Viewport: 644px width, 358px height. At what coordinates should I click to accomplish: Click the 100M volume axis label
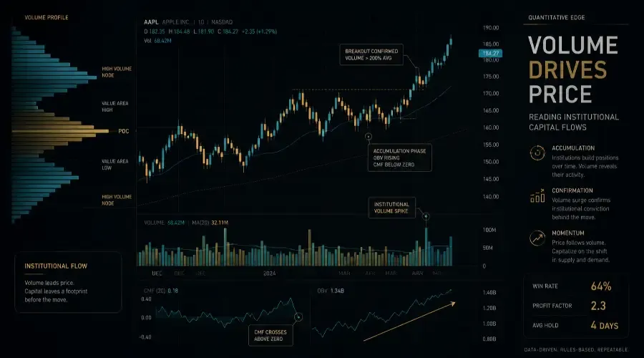[x=489, y=230]
